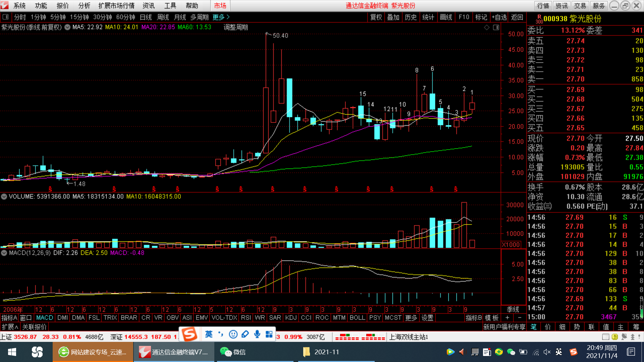Open the satellite dish status icon
644x362 pixels.
click(624, 337)
